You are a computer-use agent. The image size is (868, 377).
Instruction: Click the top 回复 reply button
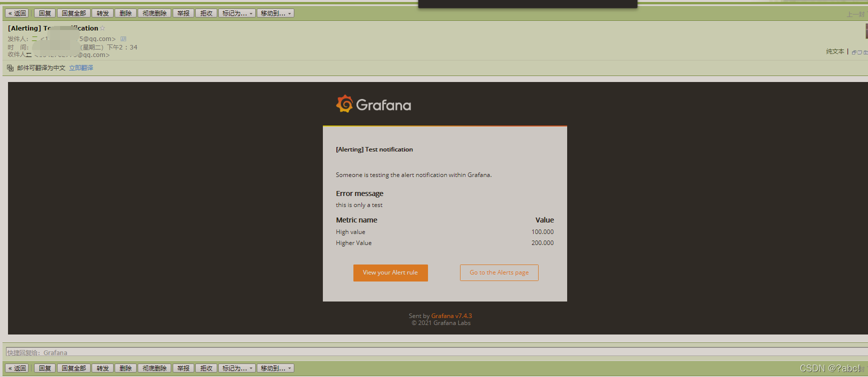(x=45, y=13)
